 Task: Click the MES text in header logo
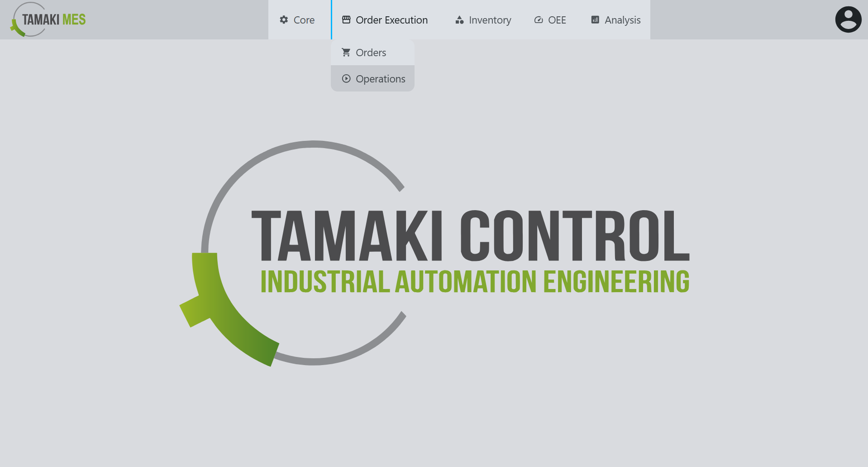(x=74, y=19)
